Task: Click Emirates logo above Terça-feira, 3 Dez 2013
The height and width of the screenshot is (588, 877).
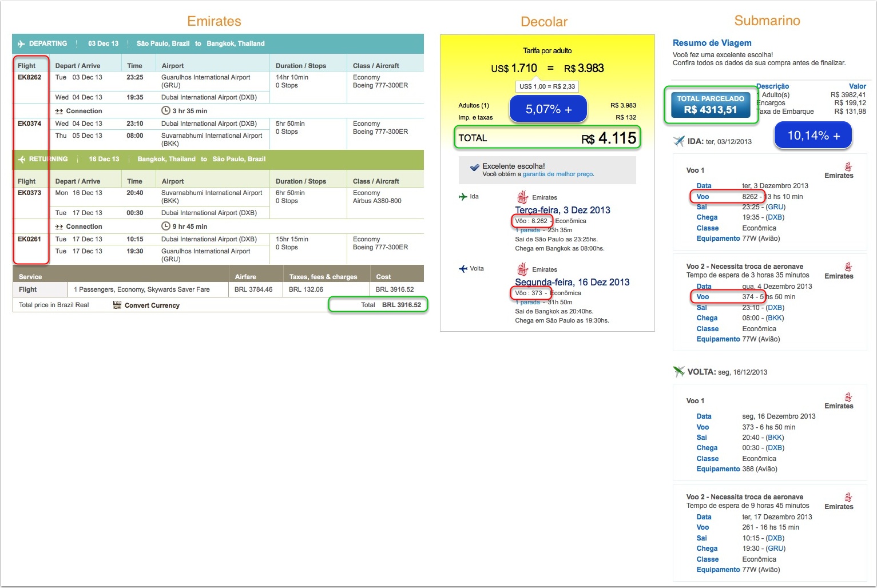Action: click(x=522, y=197)
